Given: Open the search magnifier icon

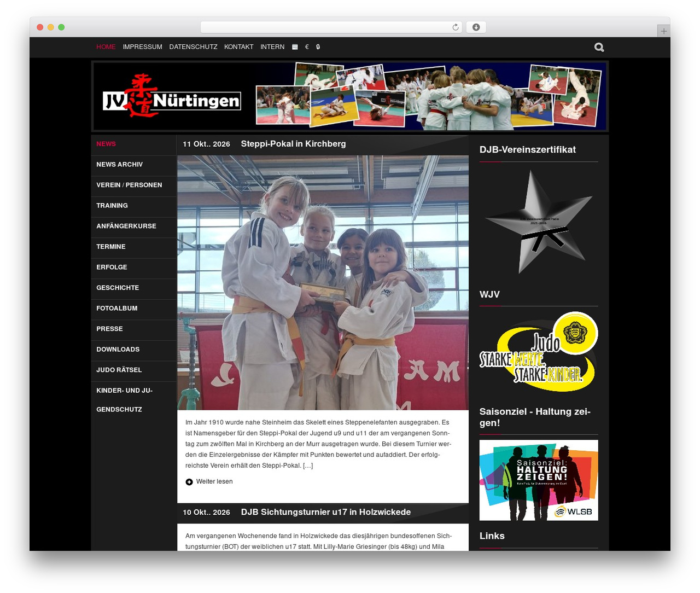Looking at the screenshot, I should [599, 47].
